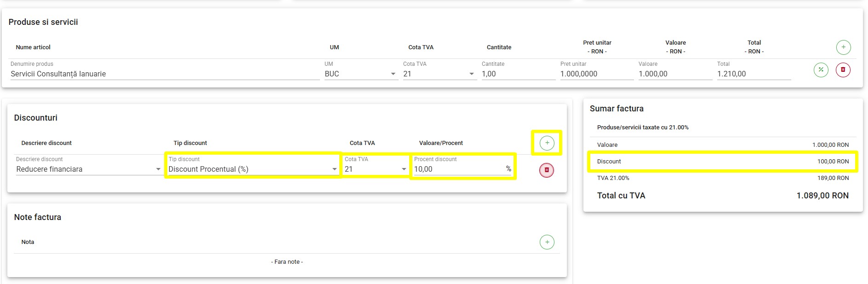Select the Pret unitar input field
This screenshot has height=284, width=868.
click(596, 74)
